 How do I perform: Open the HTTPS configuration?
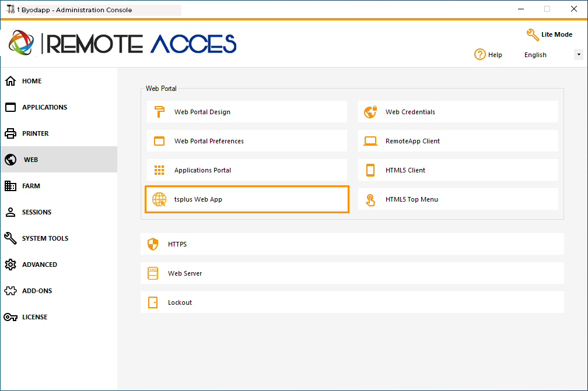click(x=352, y=244)
